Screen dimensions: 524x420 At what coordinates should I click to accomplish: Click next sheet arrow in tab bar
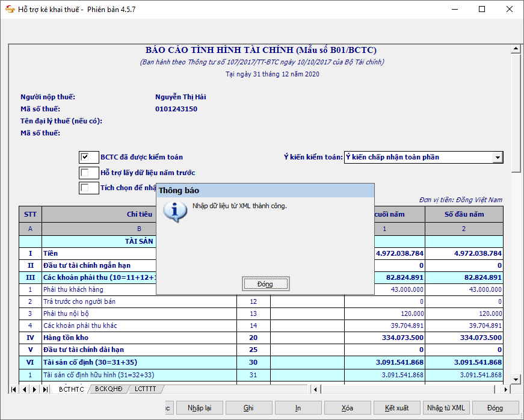point(34,389)
